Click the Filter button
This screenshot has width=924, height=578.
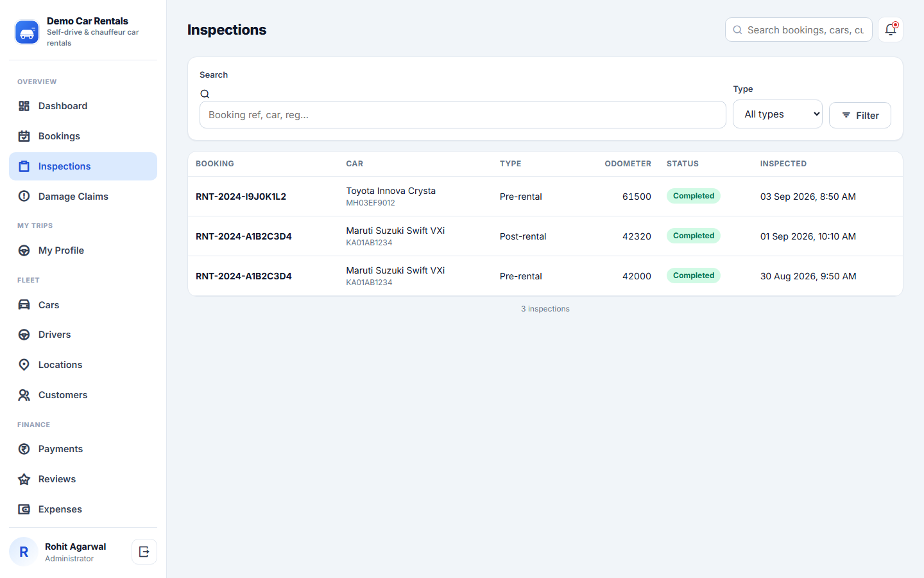[x=860, y=116]
